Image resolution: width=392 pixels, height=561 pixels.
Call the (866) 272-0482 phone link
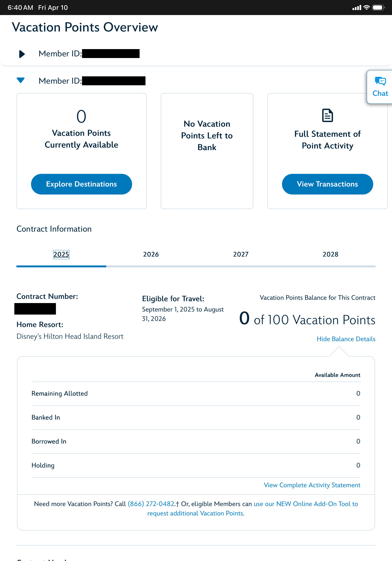pos(151,504)
